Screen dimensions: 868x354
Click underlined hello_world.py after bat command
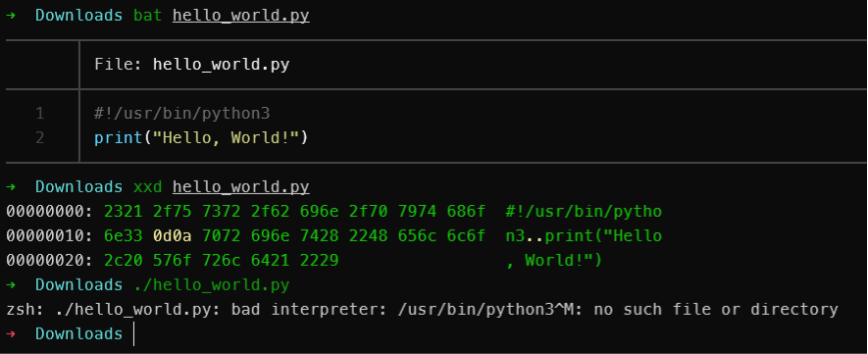[241, 16]
